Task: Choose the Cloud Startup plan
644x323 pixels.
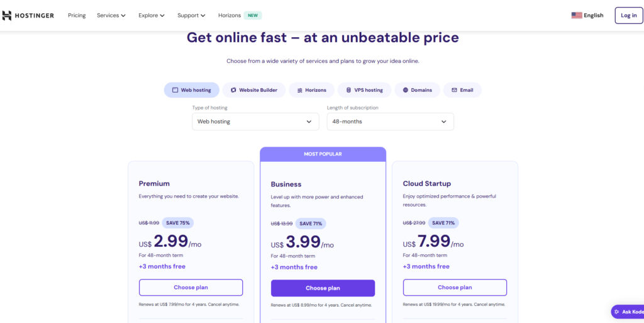Action: tap(455, 287)
